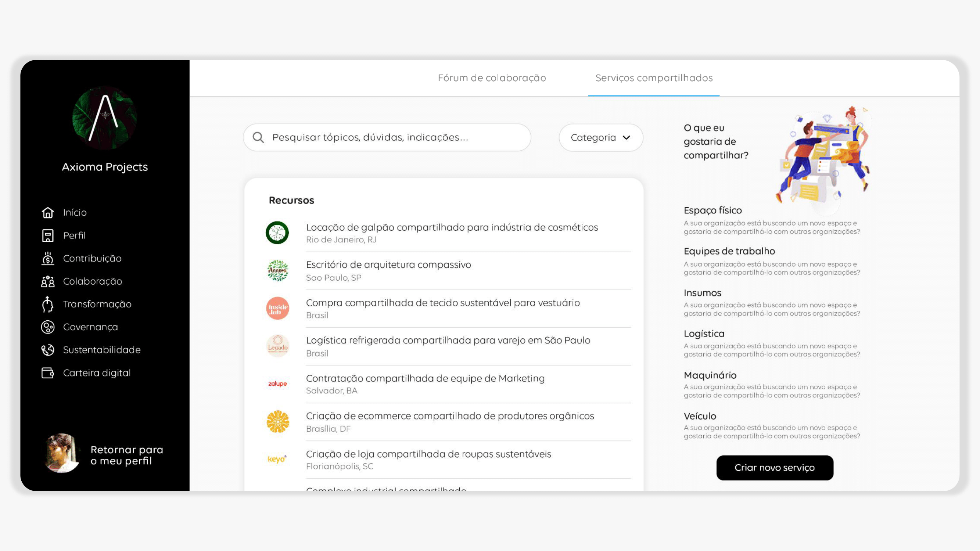Select the Contribuição money bag icon

click(x=47, y=259)
